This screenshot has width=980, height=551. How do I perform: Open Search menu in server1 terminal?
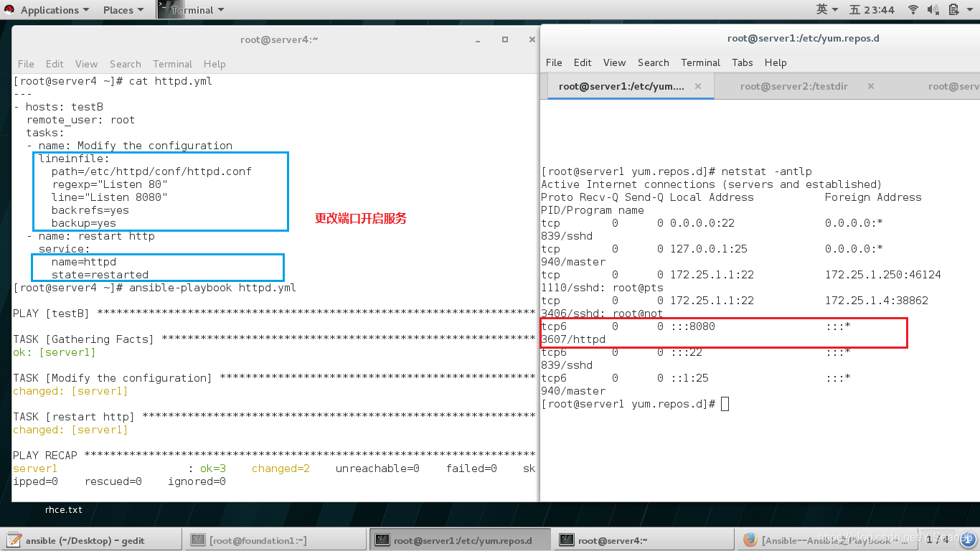(653, 62)
